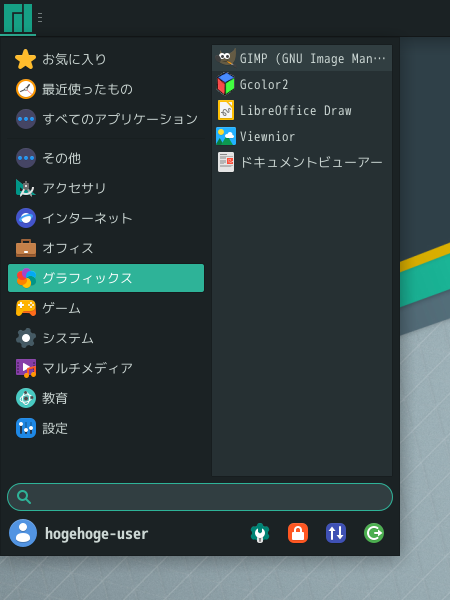
Task: Open the Manjaro Whisker menu button
Action: (18, 18)
